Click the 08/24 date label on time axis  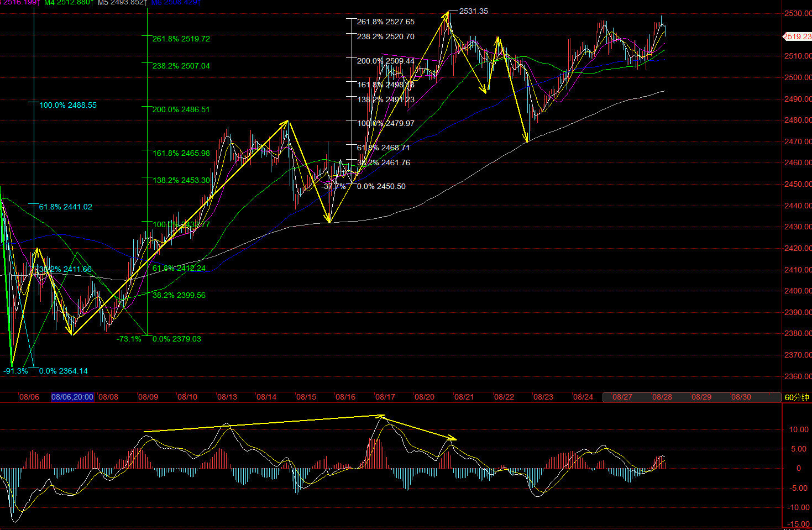583,397
